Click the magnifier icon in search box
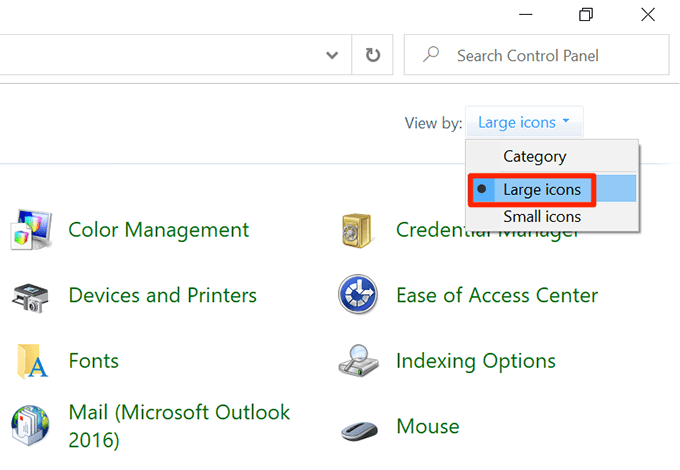The width and height of the screenshot is (680, 470). [x=432, y=56]
